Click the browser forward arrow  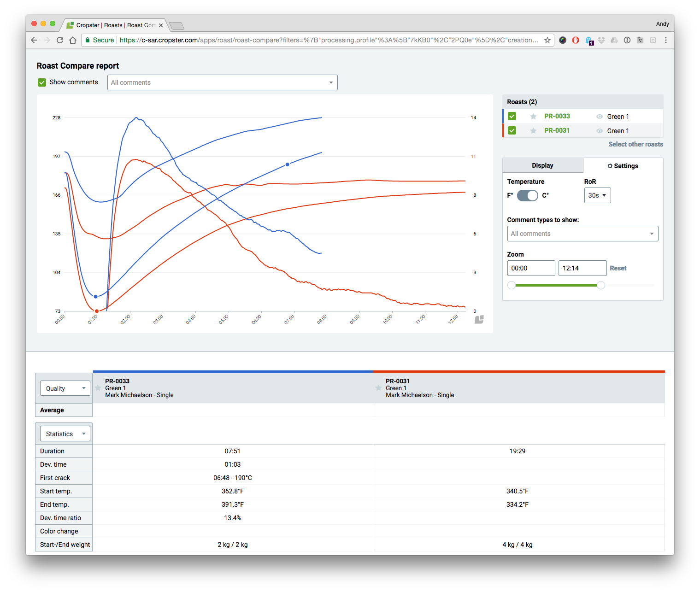tap(47, 40)
